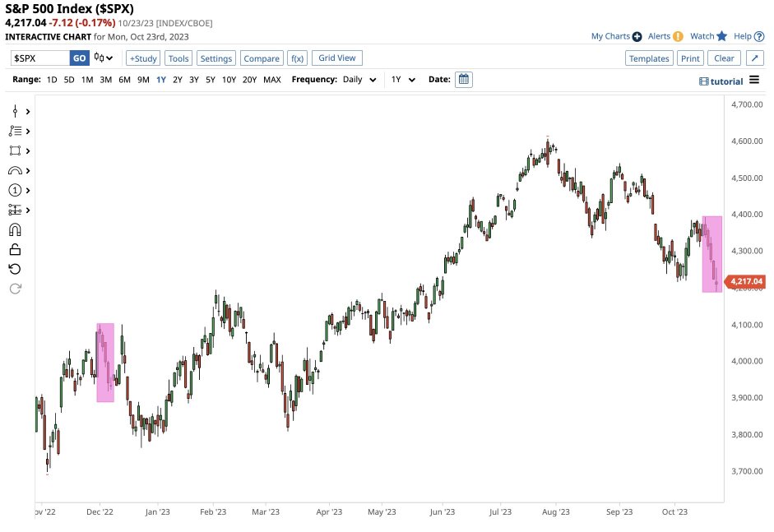Switch range to 1D

(x=52, y=80)
